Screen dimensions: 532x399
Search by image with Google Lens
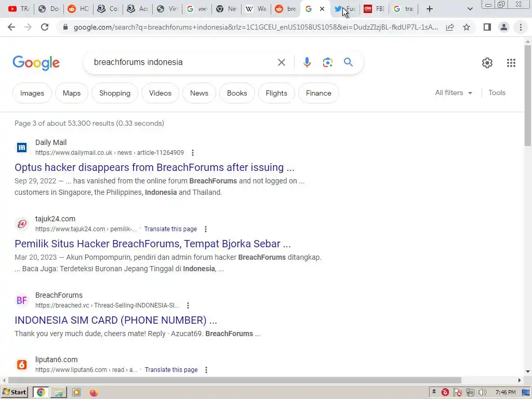(327, 62)
